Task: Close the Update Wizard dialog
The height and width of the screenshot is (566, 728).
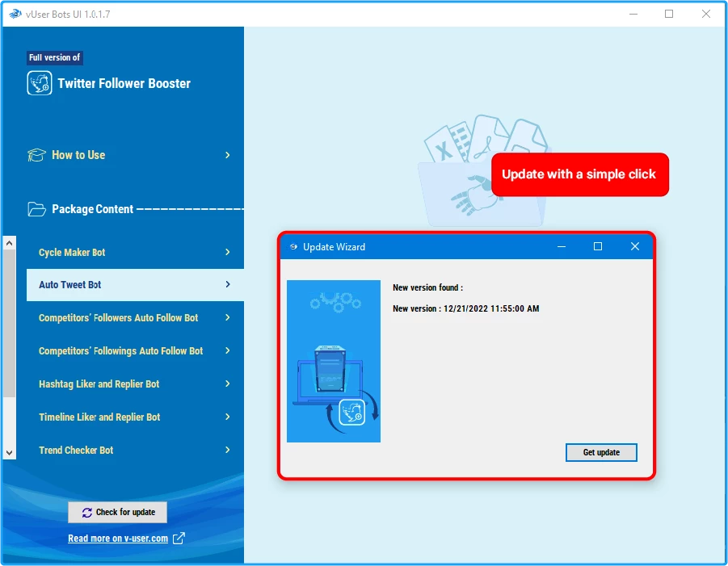Action: point(635,246)
